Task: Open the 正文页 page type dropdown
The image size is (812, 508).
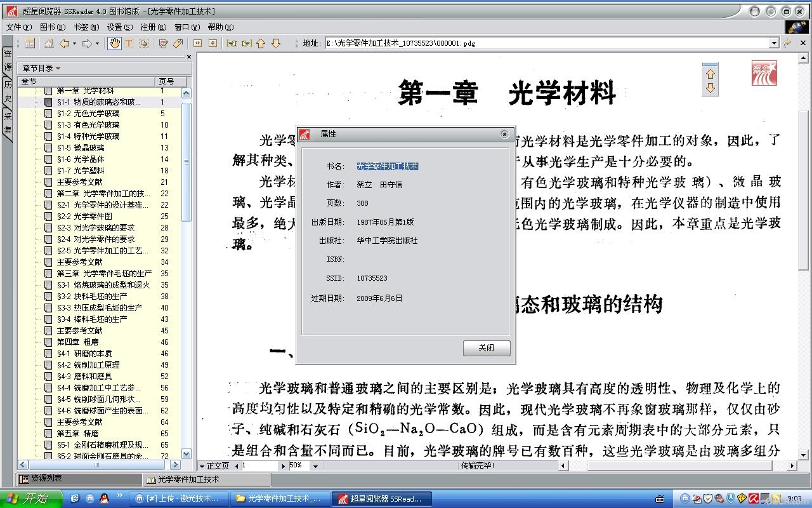Action: point(202,466)
